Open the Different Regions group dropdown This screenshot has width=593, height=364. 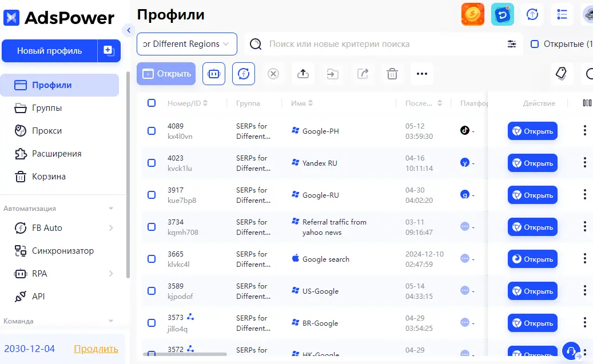pyautogui.click(x=187, y=44)
